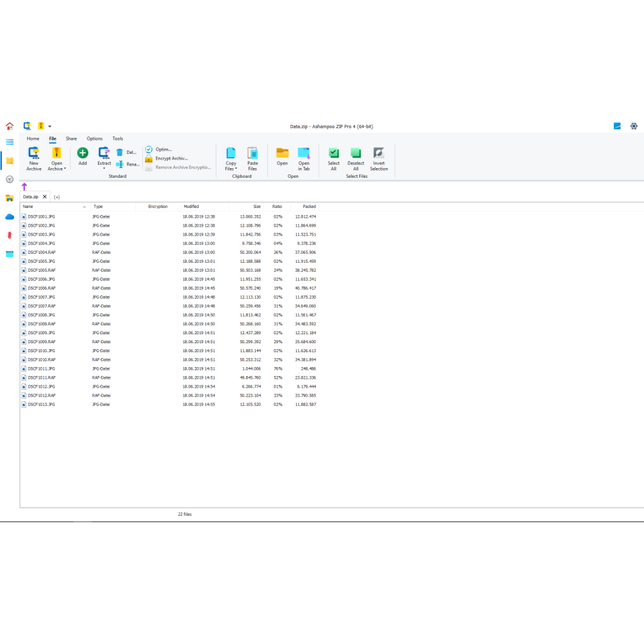Switch to the Share ribbon tab
644x644 pixels.
pyautogui.click(x=71, y=138)
